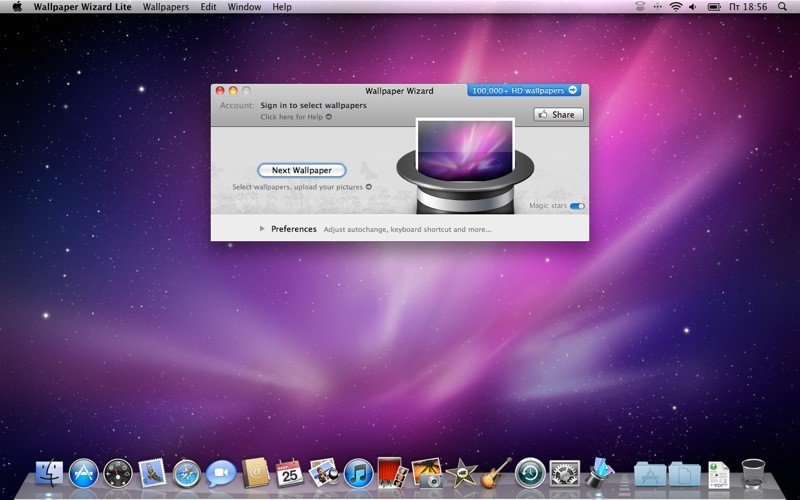Expand the Preferences disclosure triangle

coord(262,229)
